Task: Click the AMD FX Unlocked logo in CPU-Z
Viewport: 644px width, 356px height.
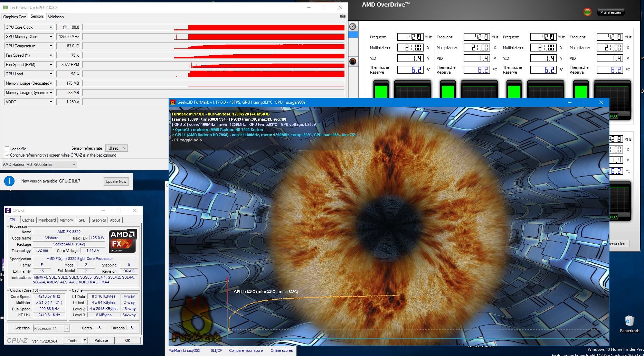Action: [123, 241]
